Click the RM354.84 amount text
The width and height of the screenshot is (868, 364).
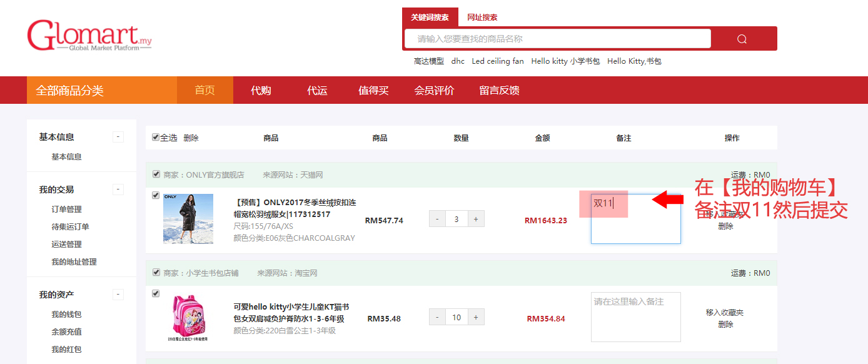pos(546,319)
